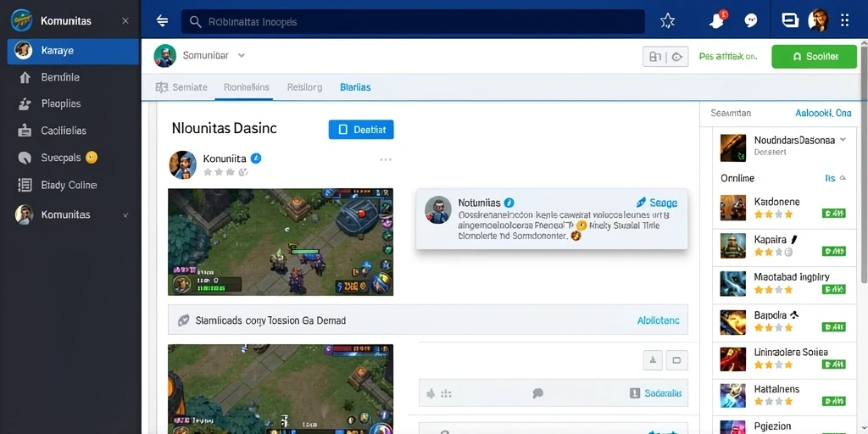
Task: Open the chat bubble icon in top bar
Action: point(751,21)
